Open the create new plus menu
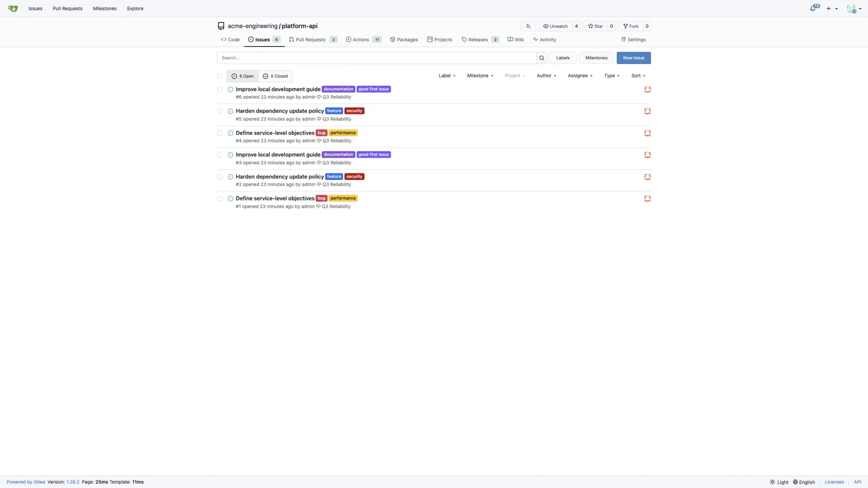The width and height of the screenshot is (868, 488). pos(832,9)
